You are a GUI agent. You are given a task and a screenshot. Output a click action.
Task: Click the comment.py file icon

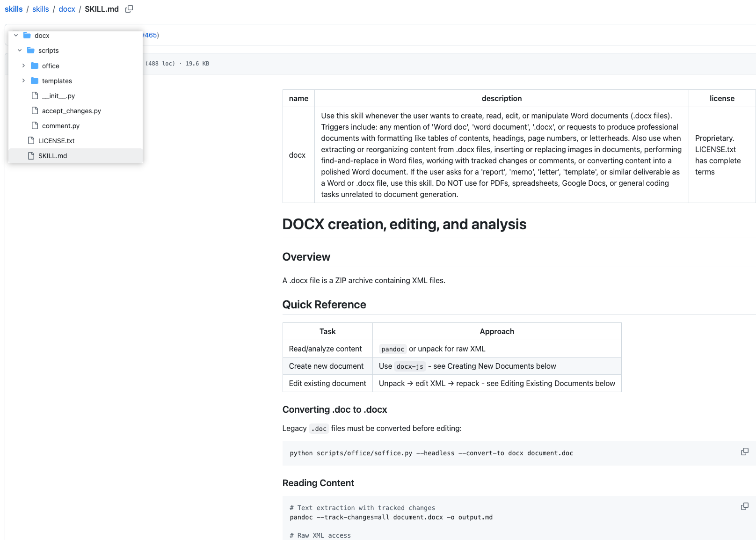[x=35, y=125]
